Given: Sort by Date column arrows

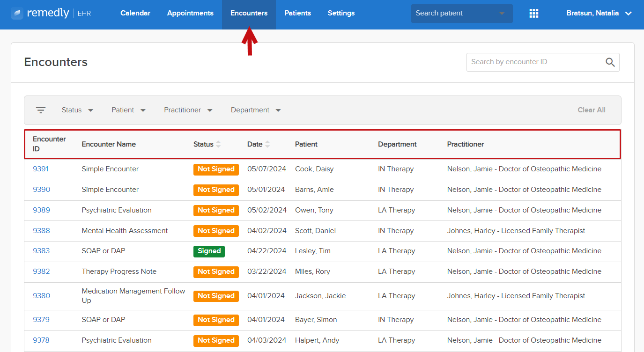Looking at the screenshot, I should pyautogui.click(x=267, y=144).
